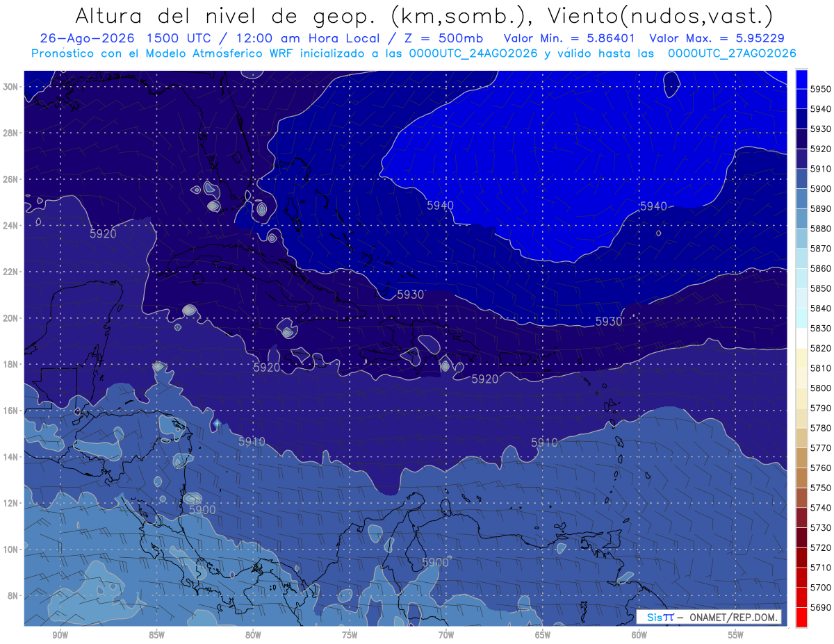Click the 75W longitude axis label
The width and height of the screenshot is (834, 644).
(350, 635)
